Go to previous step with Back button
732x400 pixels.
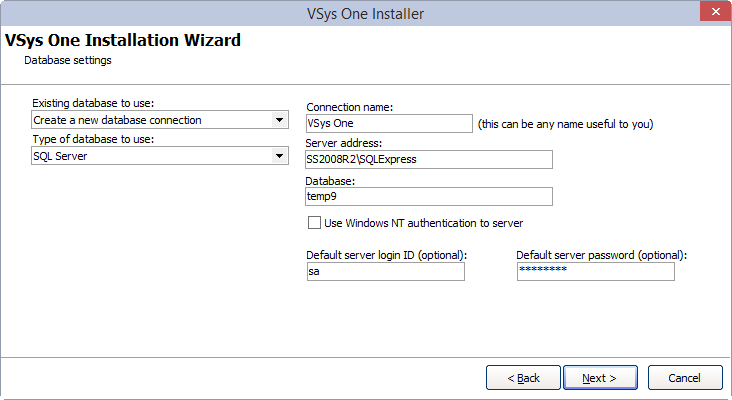pyautogui.click(x=523, y=378)
